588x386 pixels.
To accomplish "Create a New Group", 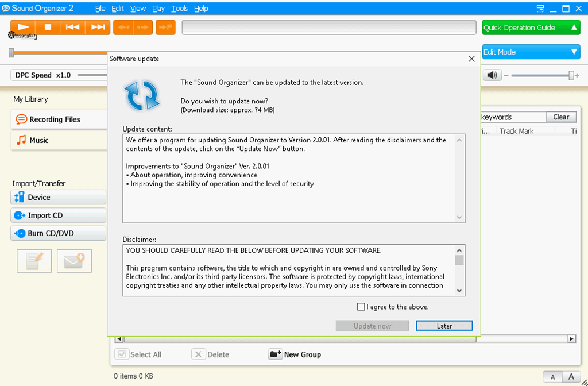I will coord(295,354).
